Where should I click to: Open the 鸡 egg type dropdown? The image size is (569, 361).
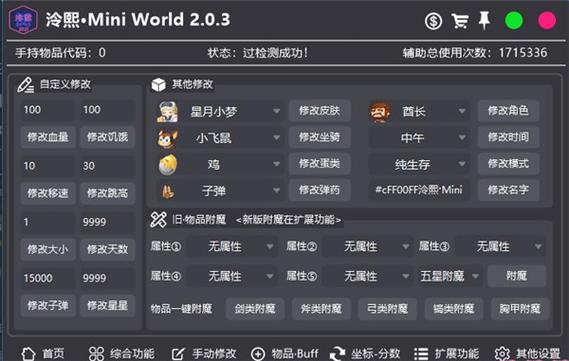point(232,164)
